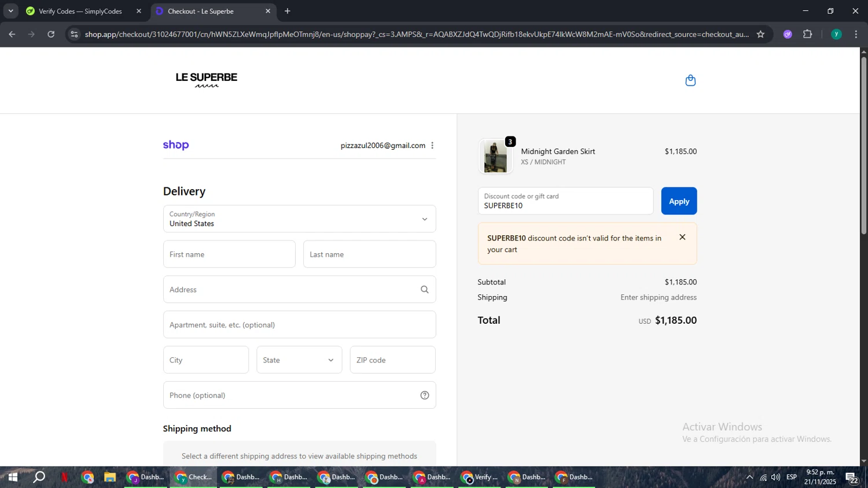Screen dimensions: 868x488
Task: Click the Phone (optional) field
Action: pyautogui.click(x=299, y=395)
